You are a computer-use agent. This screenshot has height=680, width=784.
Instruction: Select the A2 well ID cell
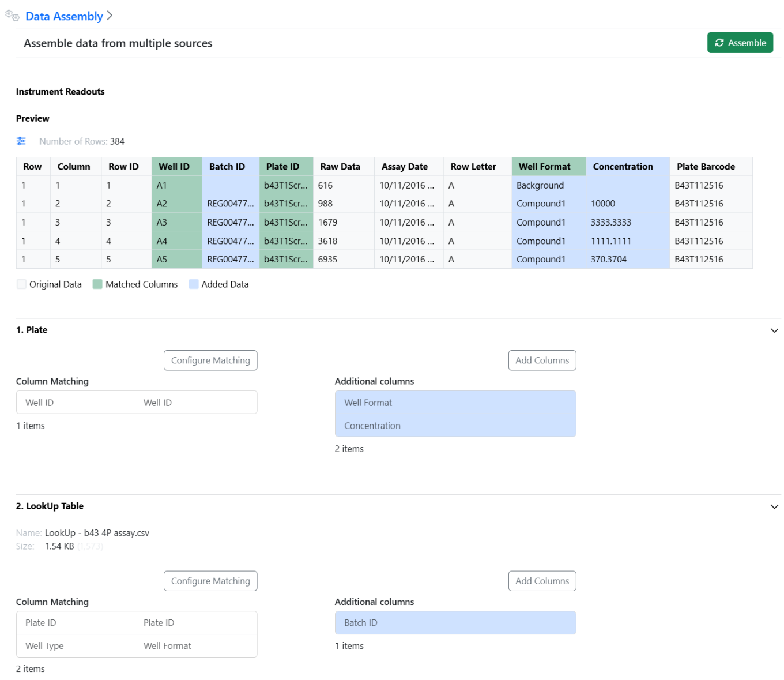tap(176, 204)
